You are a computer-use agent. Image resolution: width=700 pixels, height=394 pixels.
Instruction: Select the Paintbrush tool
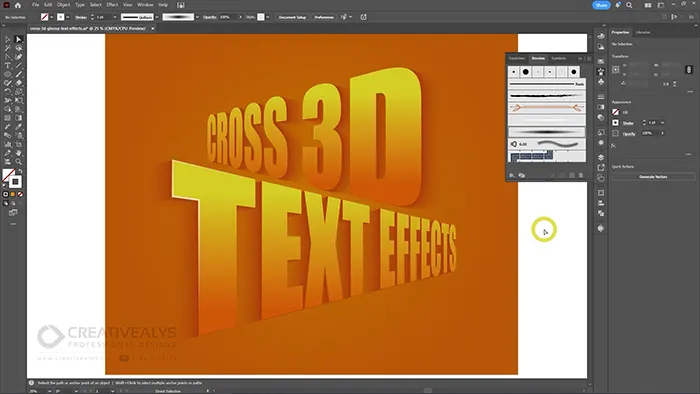(x=18, y=75)
